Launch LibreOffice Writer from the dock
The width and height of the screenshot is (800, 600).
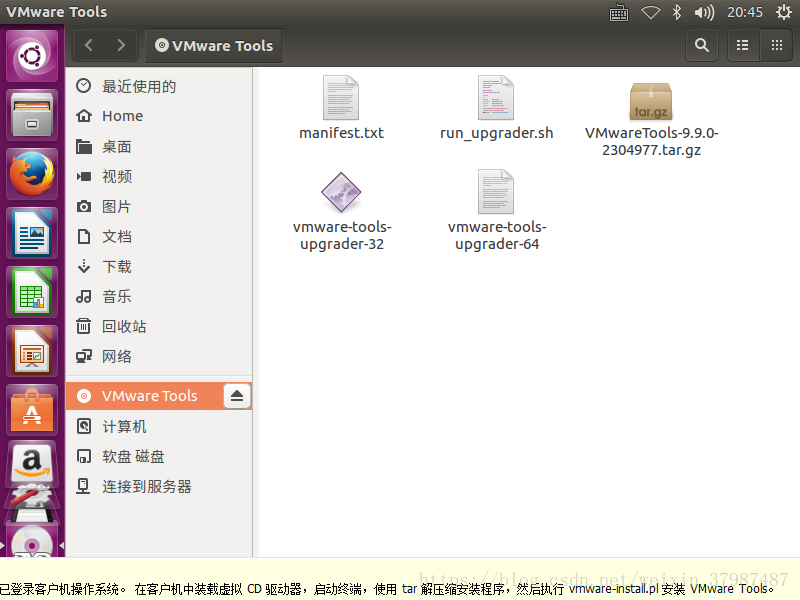(32, 233)
